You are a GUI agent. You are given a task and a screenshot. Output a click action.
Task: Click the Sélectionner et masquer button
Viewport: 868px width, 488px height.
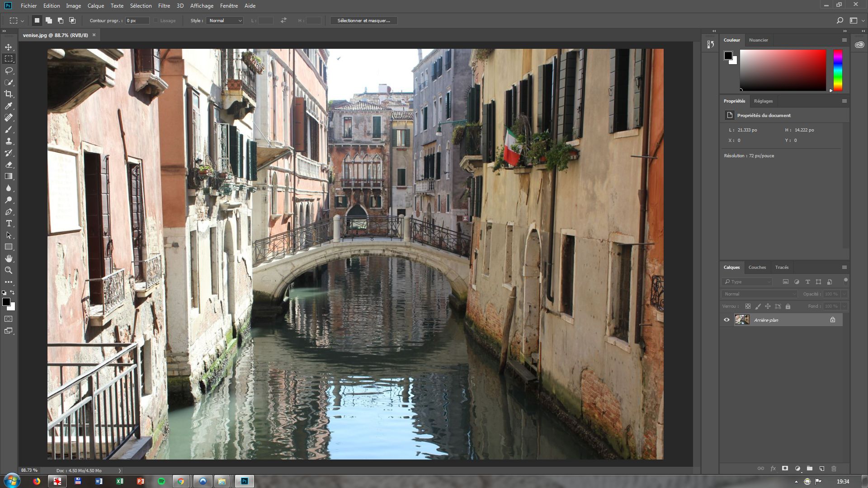[x=363, y=20]
